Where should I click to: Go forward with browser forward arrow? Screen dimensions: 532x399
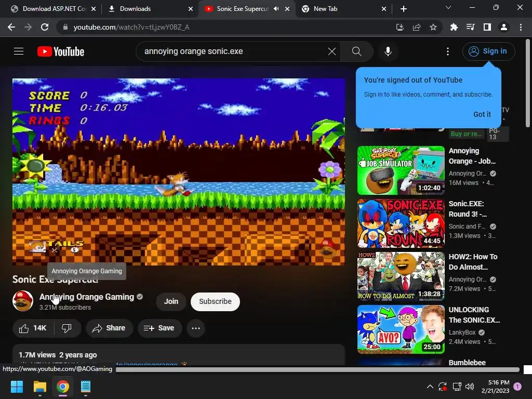28,27
